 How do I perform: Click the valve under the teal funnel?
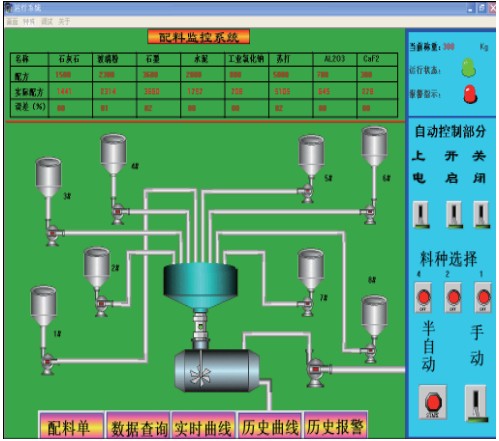click(x=200, y=328)
